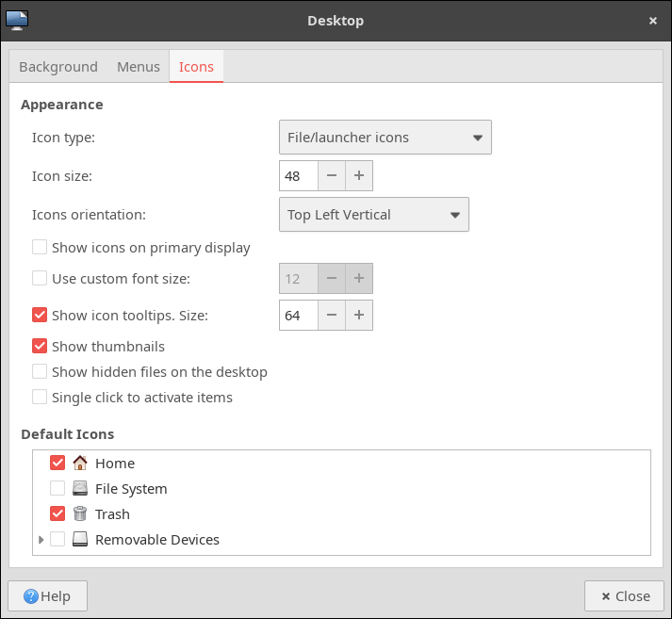Enable Single click to activate items
Screen dimensions: 672x619
click(40, 397)
